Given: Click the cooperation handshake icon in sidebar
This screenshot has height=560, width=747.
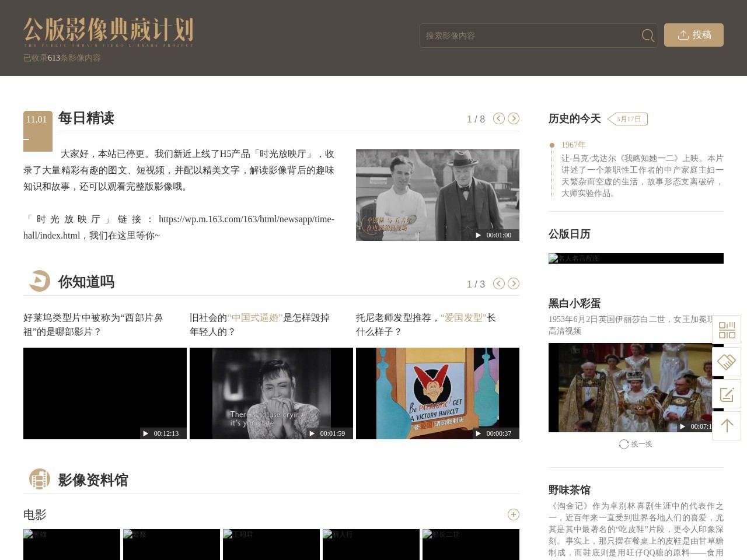Looking at the screenshot, I should point(727,362).
